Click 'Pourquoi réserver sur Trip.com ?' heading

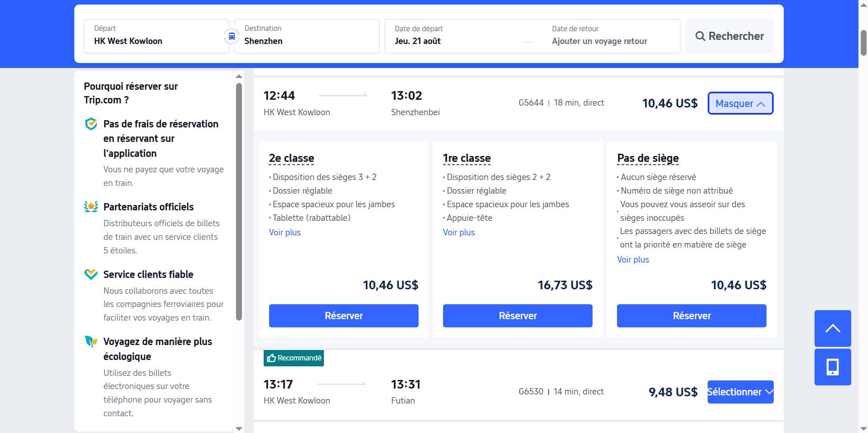[131, 93]
